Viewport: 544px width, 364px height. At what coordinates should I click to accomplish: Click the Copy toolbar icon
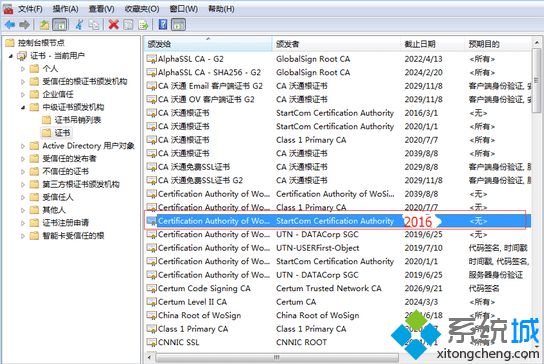(94, 25)
